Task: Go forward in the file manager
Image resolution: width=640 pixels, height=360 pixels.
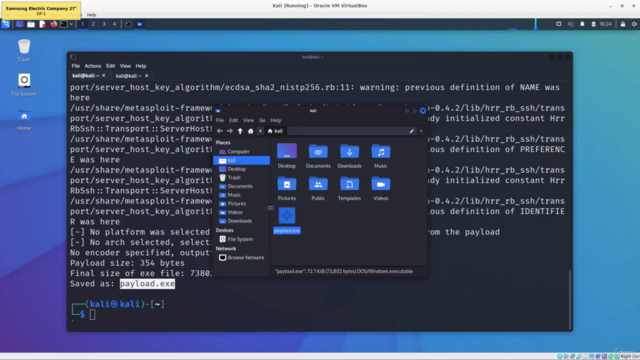Action: [x=230, y=131]
